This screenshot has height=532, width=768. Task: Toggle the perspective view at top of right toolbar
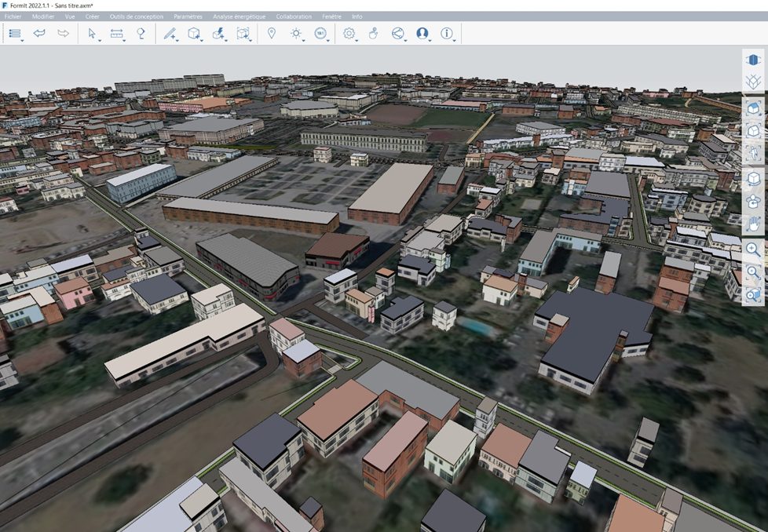[753, 60]
